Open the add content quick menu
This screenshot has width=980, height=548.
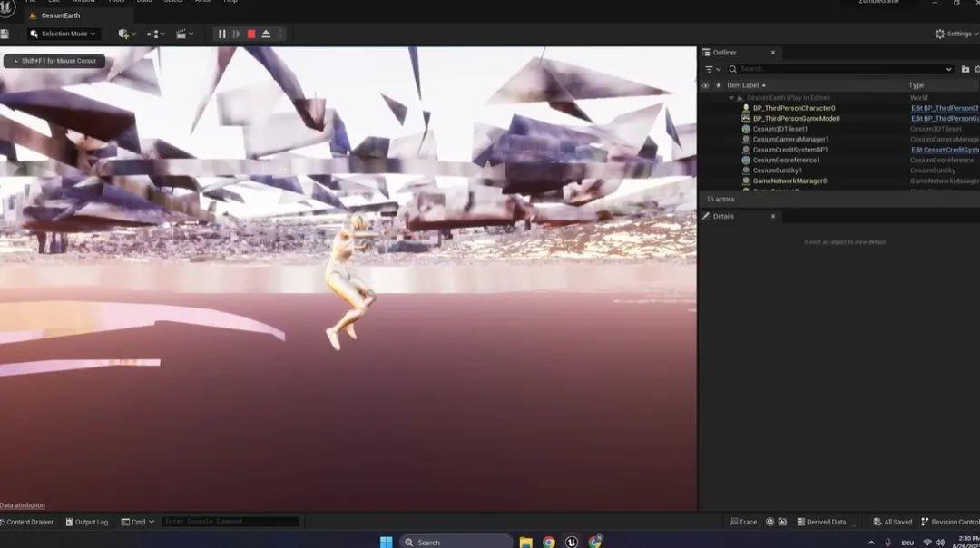tap(126, 34)
